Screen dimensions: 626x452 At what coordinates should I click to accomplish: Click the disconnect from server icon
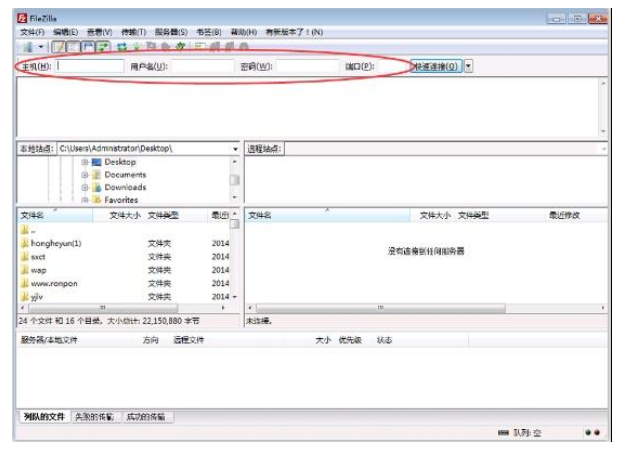166,47
